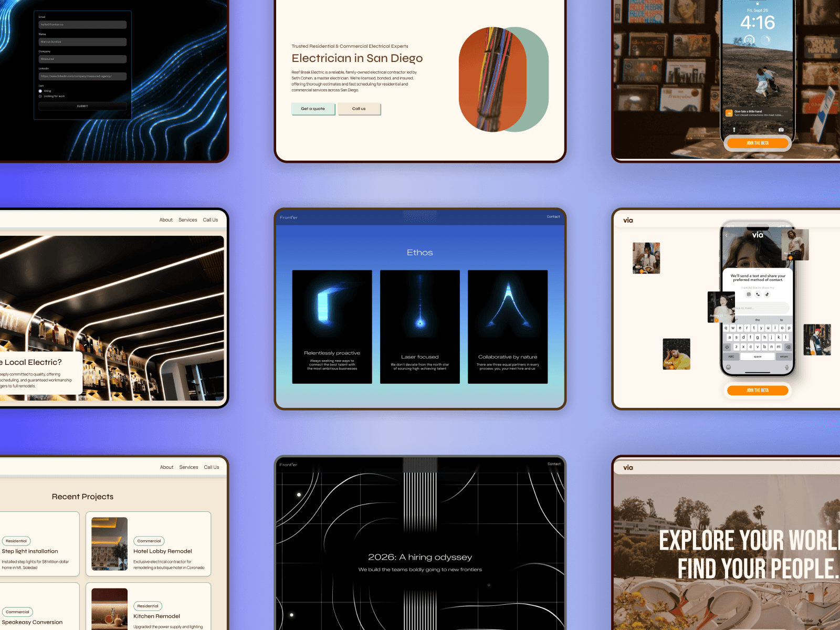Screen dimensions: 840x630
Task: Click the Hotel Lobby Remodel thumbnail image
Action: (110, 544)
